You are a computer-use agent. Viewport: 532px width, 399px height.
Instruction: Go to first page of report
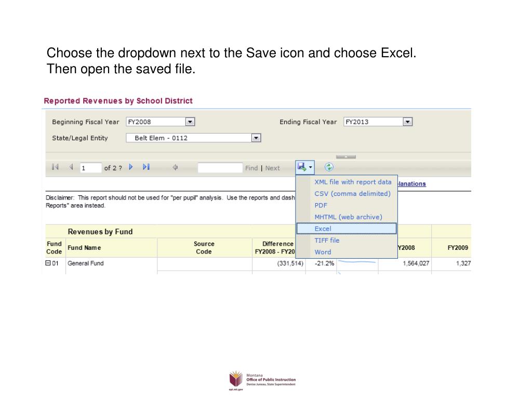(x=55, y=167)
